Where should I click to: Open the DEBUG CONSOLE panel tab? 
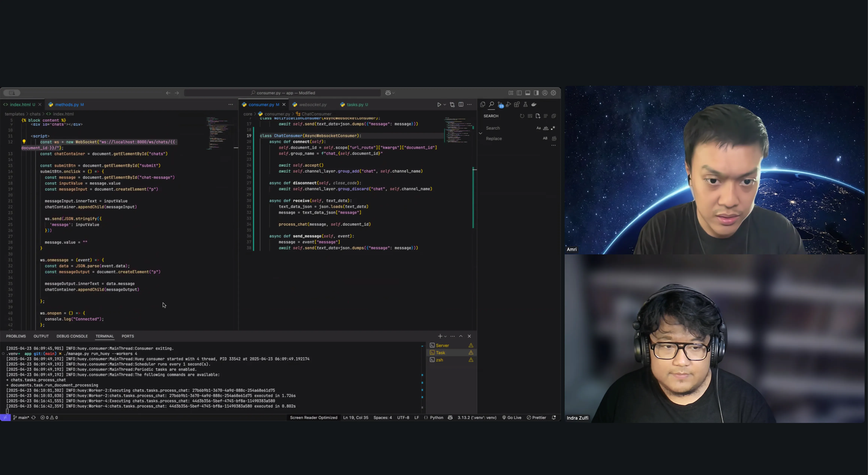pyautogui.click(x=72, y=336)
